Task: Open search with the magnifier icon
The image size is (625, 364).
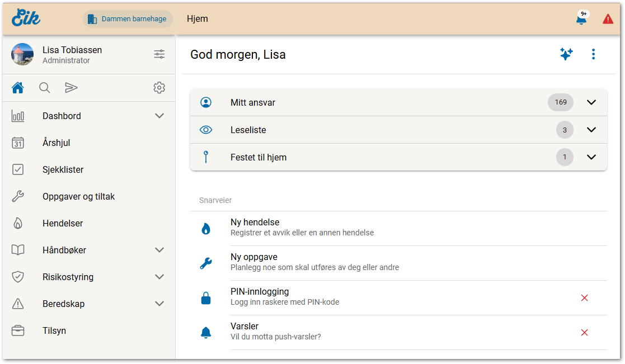Action: click(44, 88)
